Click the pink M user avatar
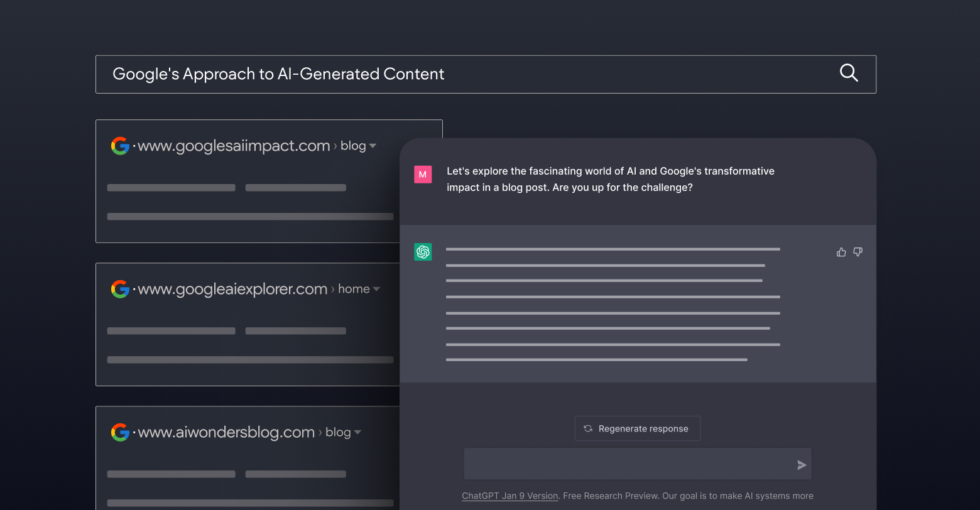980x510 pixels. (423, 175)
